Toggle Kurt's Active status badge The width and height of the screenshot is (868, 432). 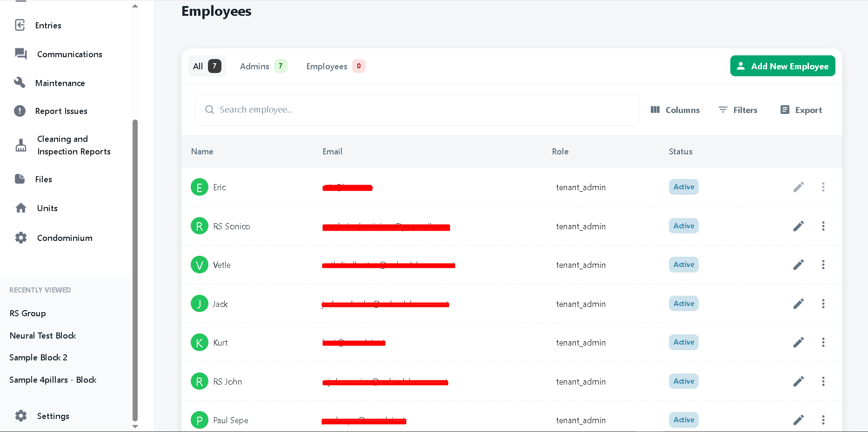coord(683,342)
